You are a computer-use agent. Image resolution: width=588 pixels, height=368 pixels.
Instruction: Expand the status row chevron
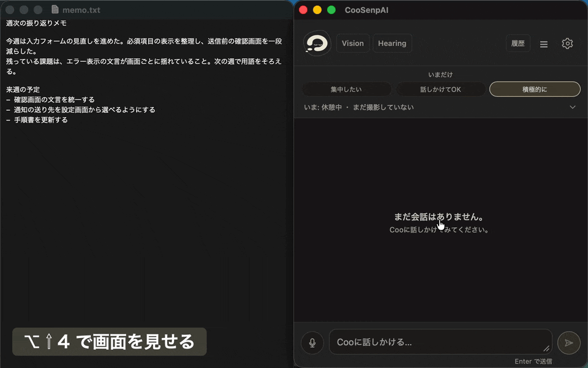coord(572,107)
